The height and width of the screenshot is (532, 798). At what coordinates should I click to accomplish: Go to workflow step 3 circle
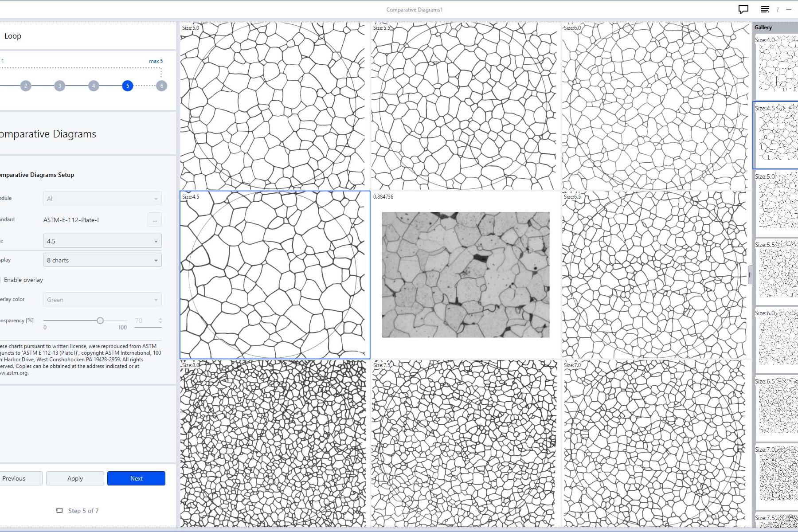59,86
